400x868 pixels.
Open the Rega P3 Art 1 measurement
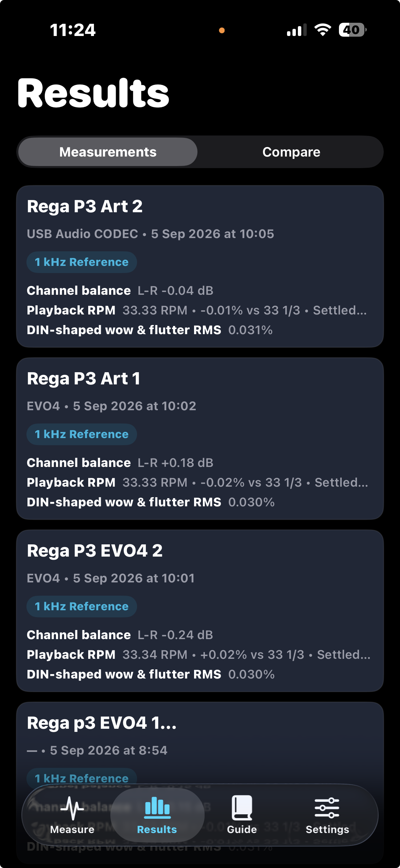pyautogui.click(x=200, y=438)
